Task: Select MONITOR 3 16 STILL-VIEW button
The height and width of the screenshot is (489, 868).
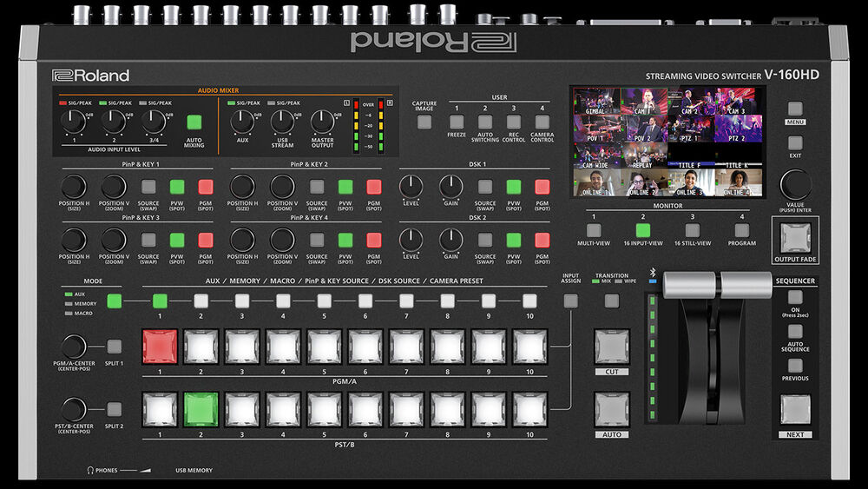Action: [693, 230]
